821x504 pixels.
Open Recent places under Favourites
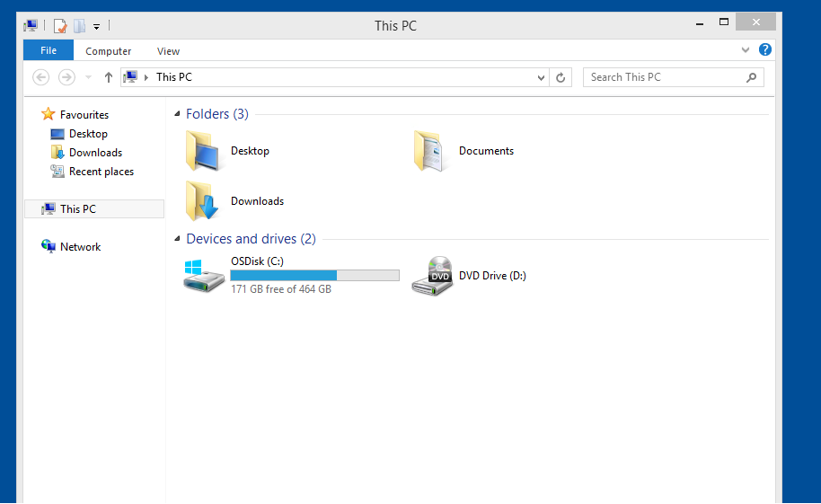tap(101, 172)
